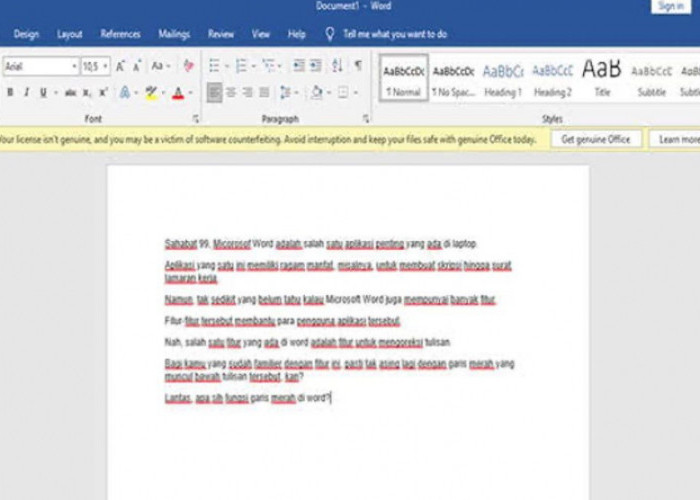Expand Numbering dropdown arrow
The width and height of the screenshot is (700, 500).
tap(253, 67)
